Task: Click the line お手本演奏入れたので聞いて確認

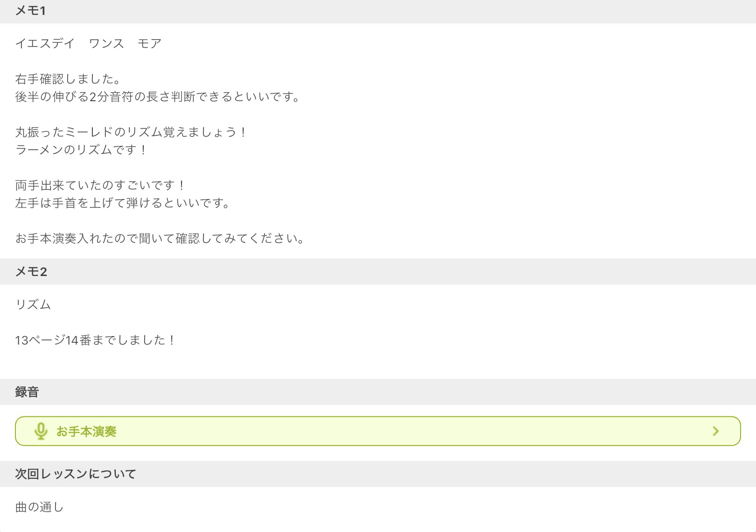Action: (161, 239)
